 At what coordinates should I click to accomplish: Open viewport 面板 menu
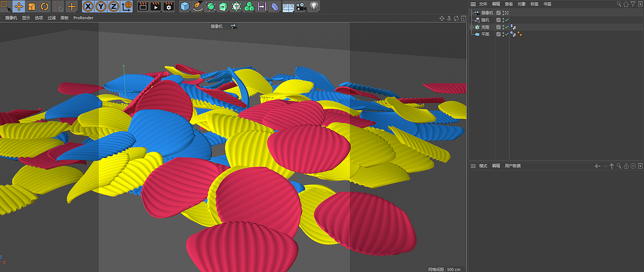tap(64, 18)
